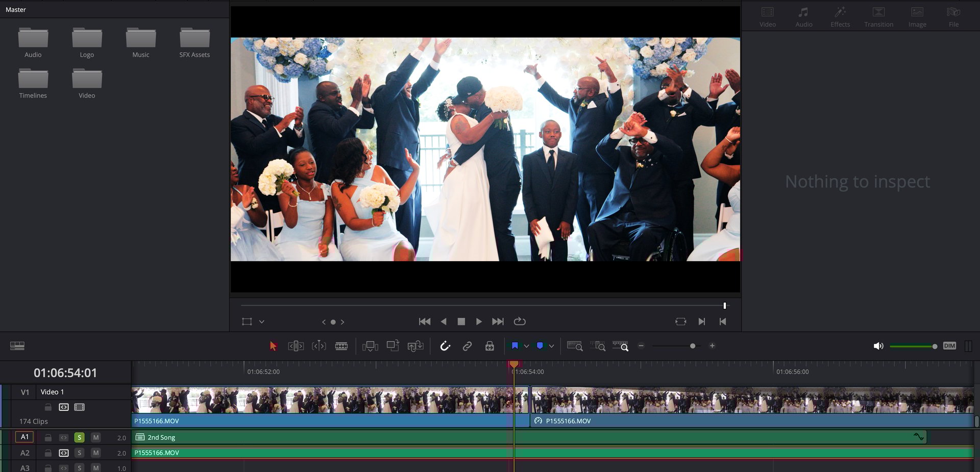
Task: Select the Blade Edit Mode tool
Action: tap(341, 346)
